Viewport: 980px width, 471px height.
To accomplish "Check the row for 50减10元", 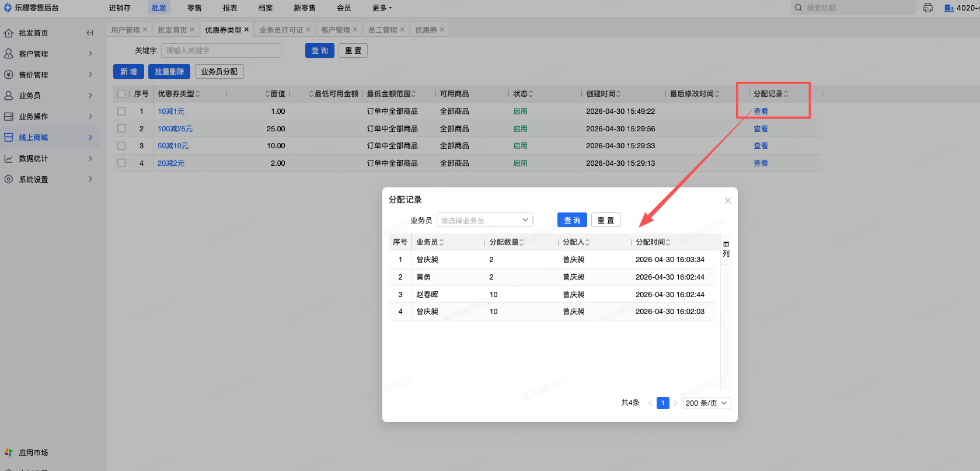I will 121,146.
